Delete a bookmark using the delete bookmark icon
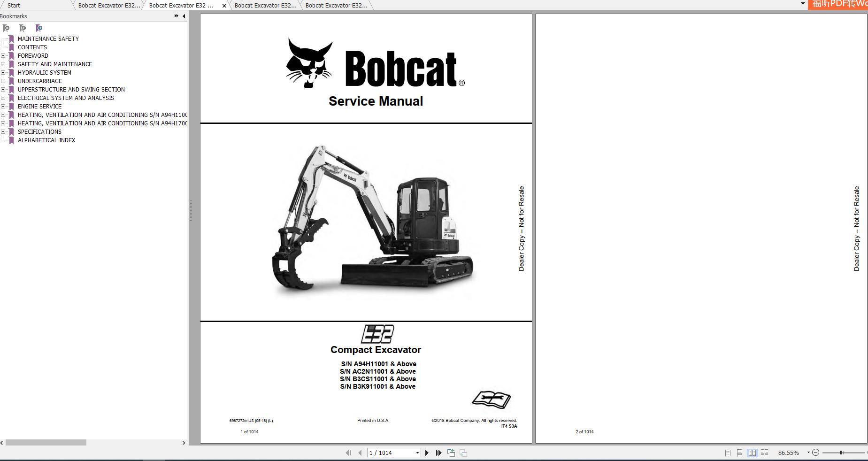Screen dimensions: 868x461 [x=6, y=29]
